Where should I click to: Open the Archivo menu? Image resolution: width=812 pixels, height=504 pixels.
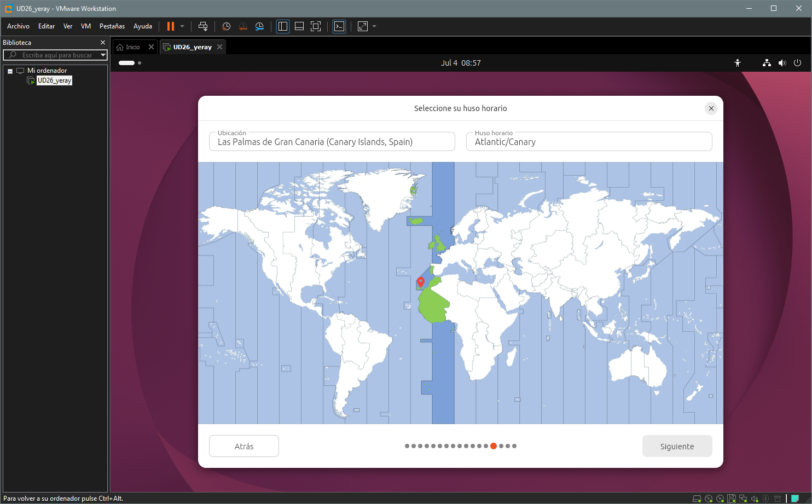coord(18,26)
